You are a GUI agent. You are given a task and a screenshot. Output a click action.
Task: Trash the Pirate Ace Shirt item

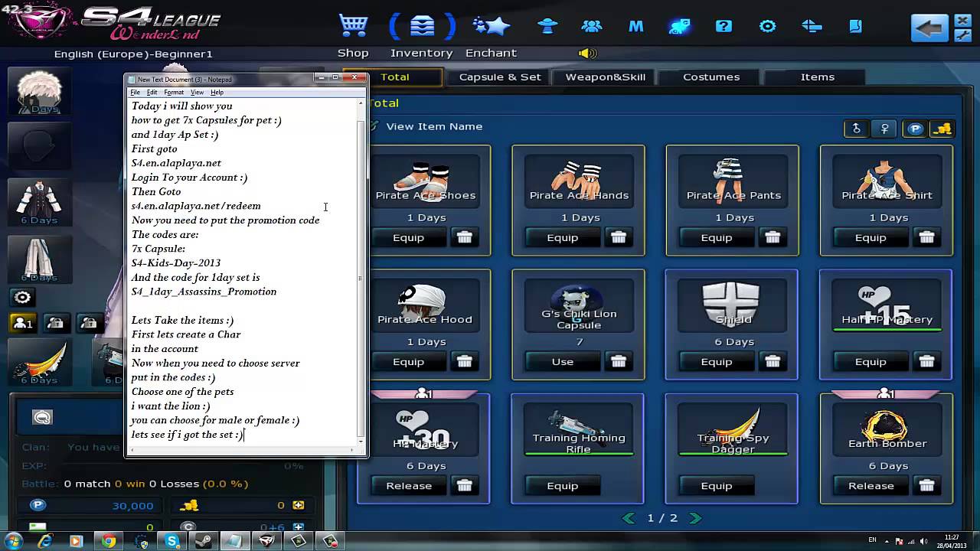(x=926, y=237)
